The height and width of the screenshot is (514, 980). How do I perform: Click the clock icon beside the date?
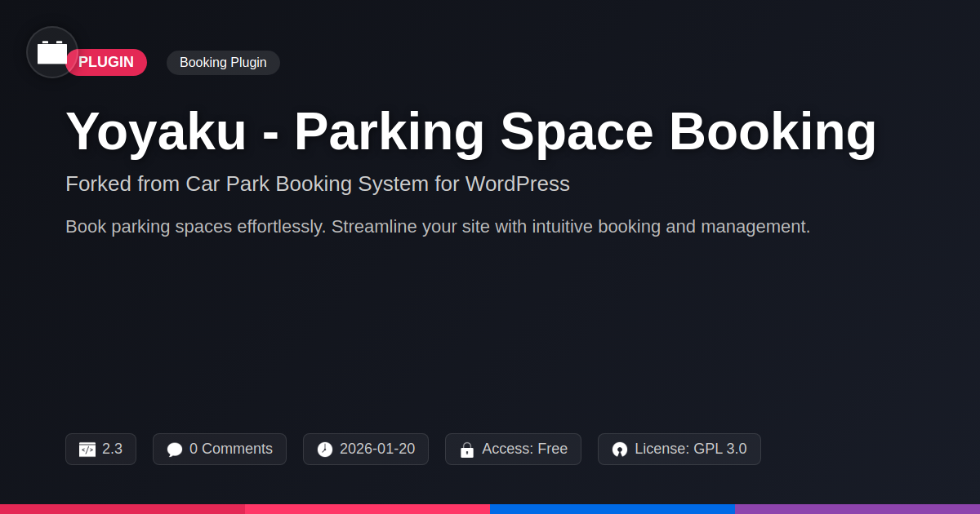325,450
